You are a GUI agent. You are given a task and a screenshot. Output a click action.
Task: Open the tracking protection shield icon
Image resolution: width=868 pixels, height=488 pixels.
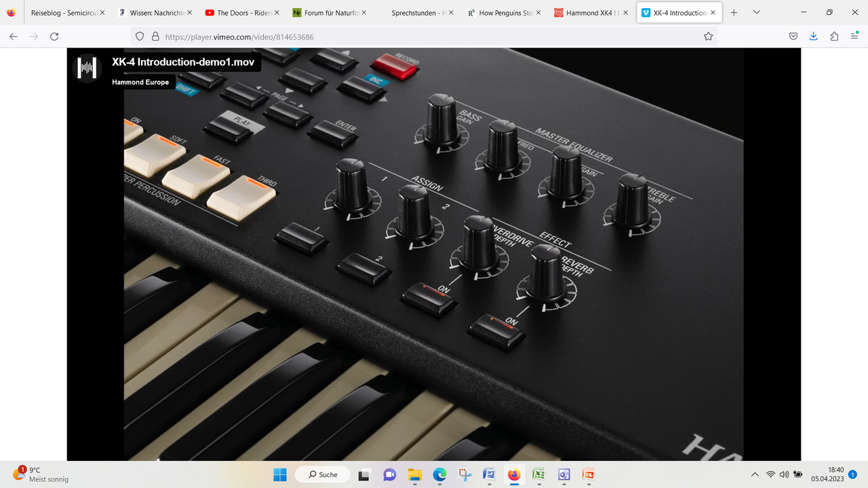140,37
